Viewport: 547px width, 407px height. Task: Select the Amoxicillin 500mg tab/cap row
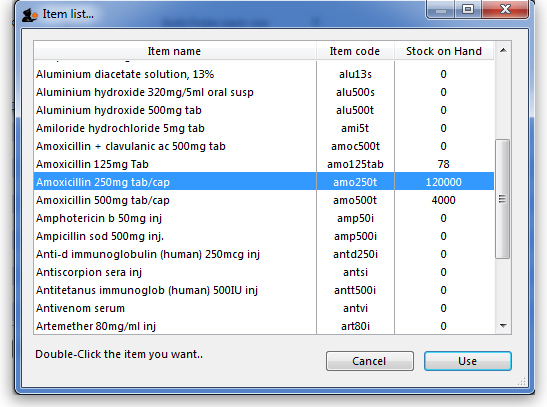coord(264,200)
